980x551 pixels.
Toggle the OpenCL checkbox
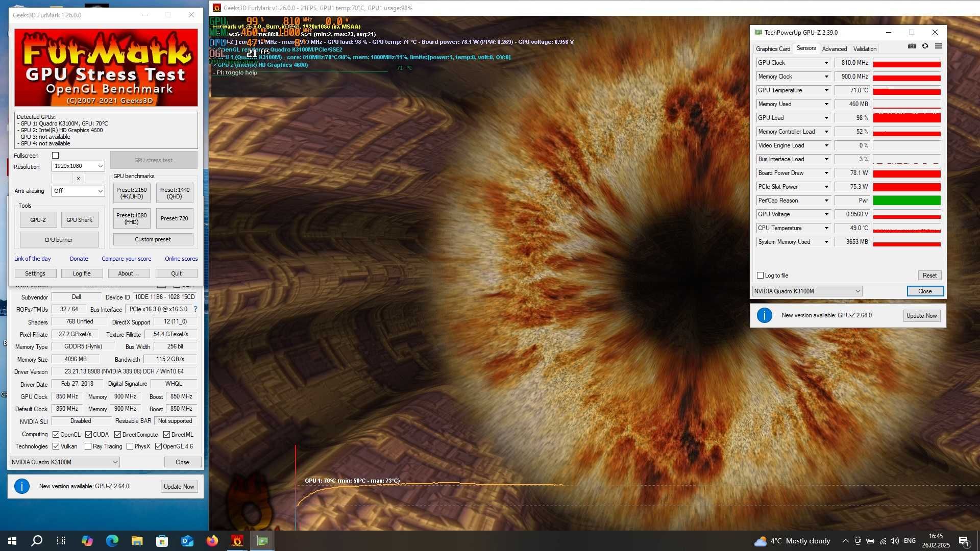pyautogui.click(x=56, y=435)
